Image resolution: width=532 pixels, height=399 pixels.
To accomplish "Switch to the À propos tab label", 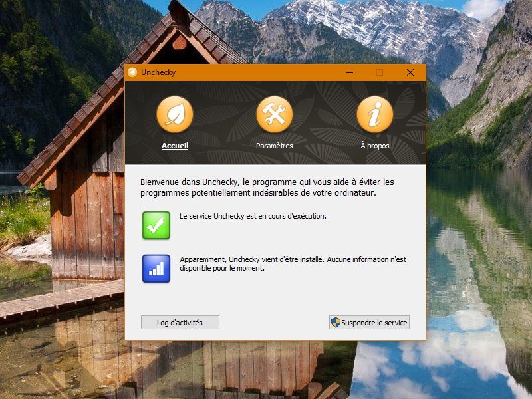I will point(375,146).
